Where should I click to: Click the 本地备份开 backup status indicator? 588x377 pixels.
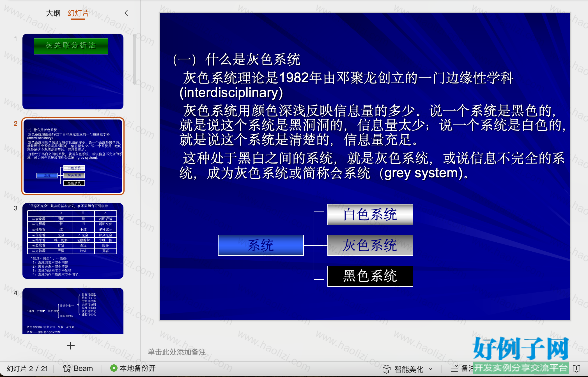click(133, 368)
